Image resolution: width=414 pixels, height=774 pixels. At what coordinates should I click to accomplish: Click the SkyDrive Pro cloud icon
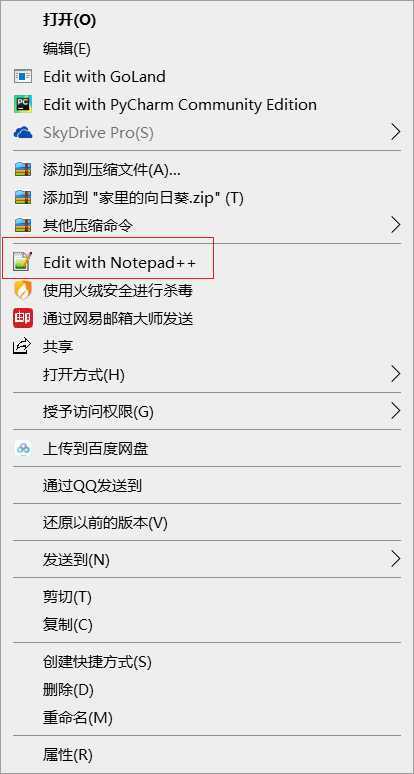[23, 132]
